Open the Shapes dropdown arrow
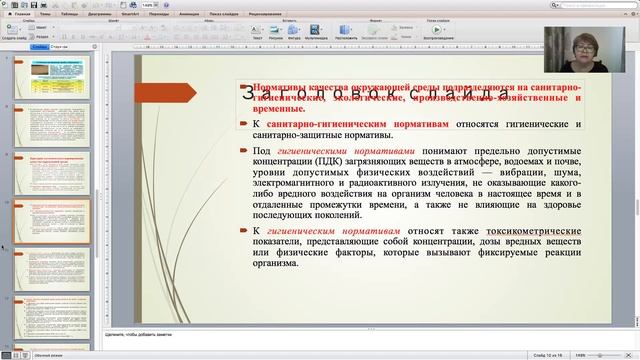This screenshot has height=360, width=640. (299, 29)
